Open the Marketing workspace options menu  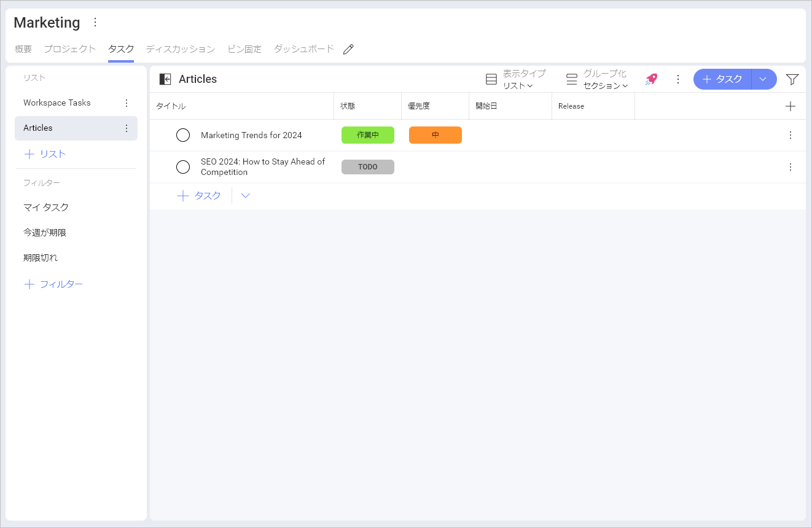pyautogui.click(x=95, y=22)
